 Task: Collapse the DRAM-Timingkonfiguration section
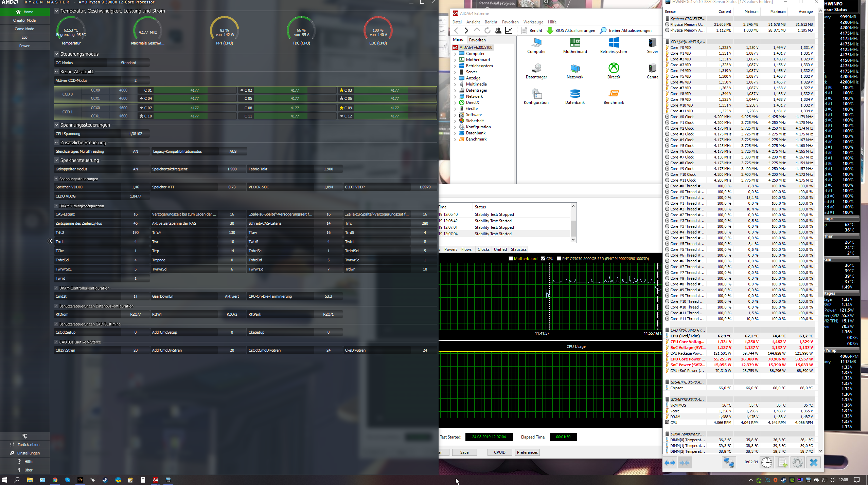coord(56,206)
